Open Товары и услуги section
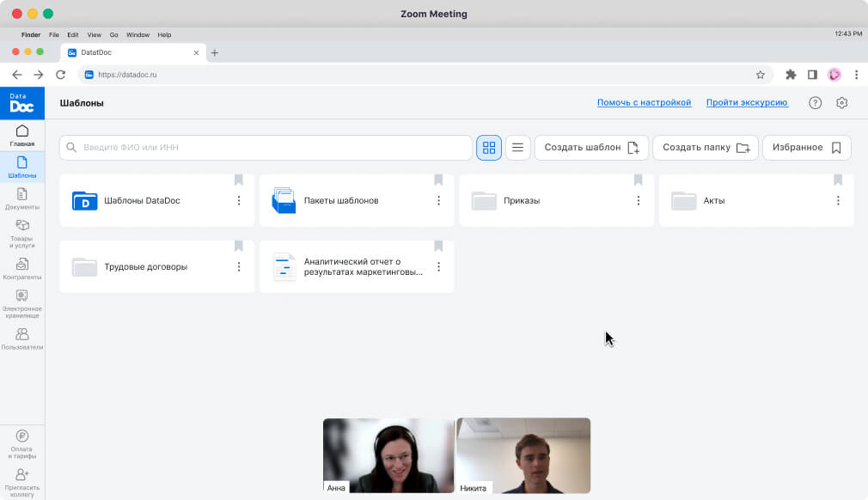 point(22,233)
